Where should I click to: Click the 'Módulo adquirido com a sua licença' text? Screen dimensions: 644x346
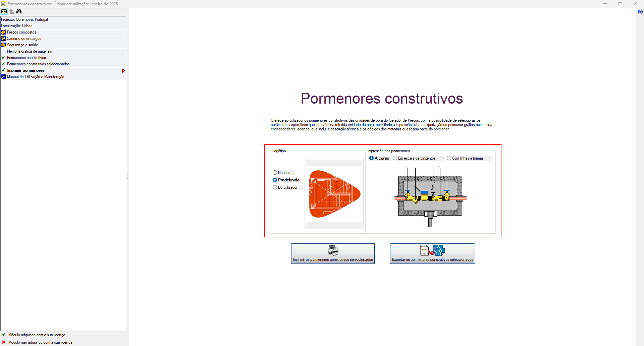37,335
